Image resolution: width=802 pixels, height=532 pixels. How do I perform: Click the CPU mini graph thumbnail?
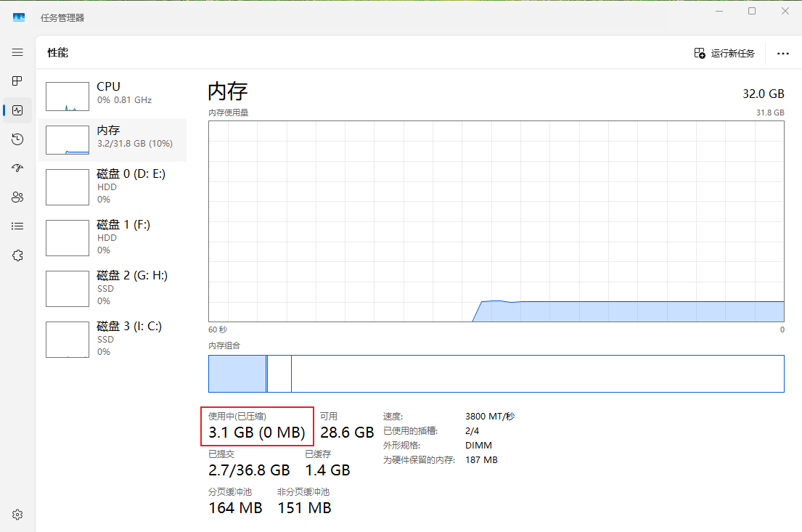tap(67, 96)
